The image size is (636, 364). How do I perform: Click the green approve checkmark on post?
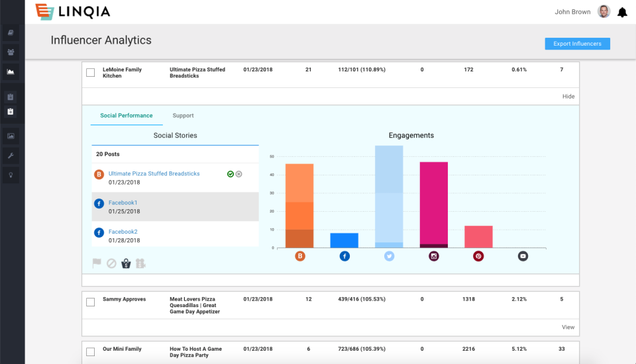(x=230, y=174)
